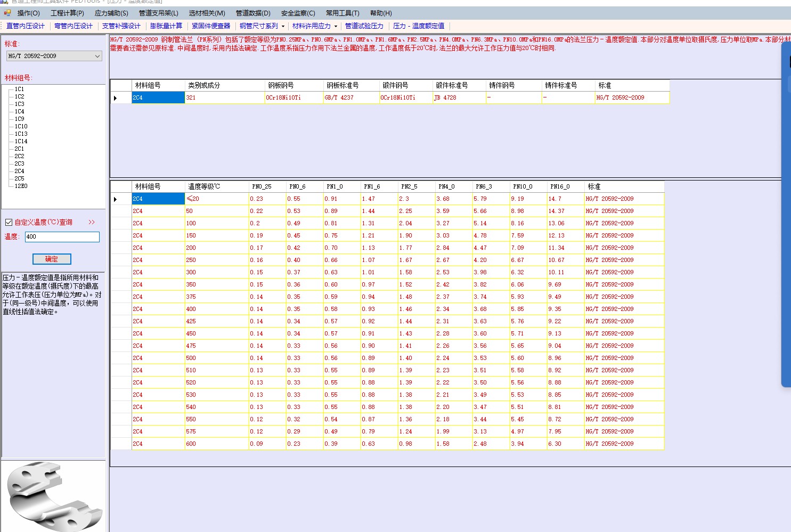
Task: Select material group 2C3 in tree
Action: [x=19, y=163]
